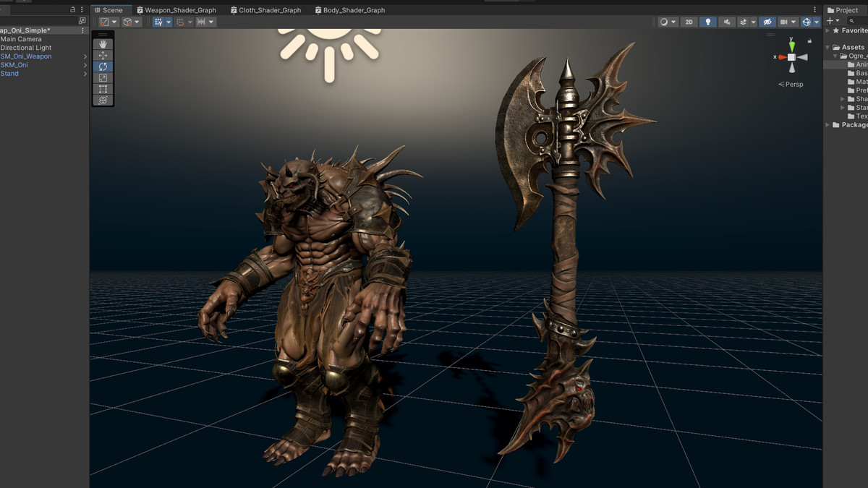Switch to the Body_Shader_Graph tab
The width and height of the screenshot is (868, 488).
[x=349, y=9]
